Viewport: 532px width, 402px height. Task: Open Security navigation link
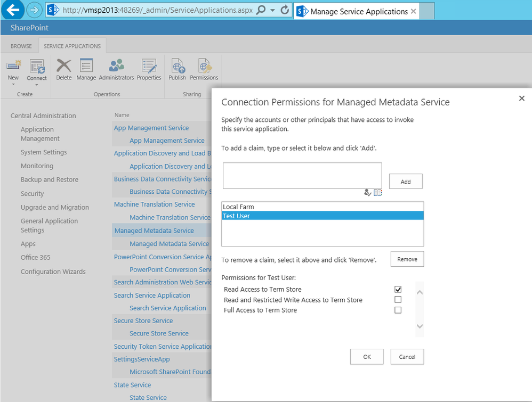click(x=32, y=193)
